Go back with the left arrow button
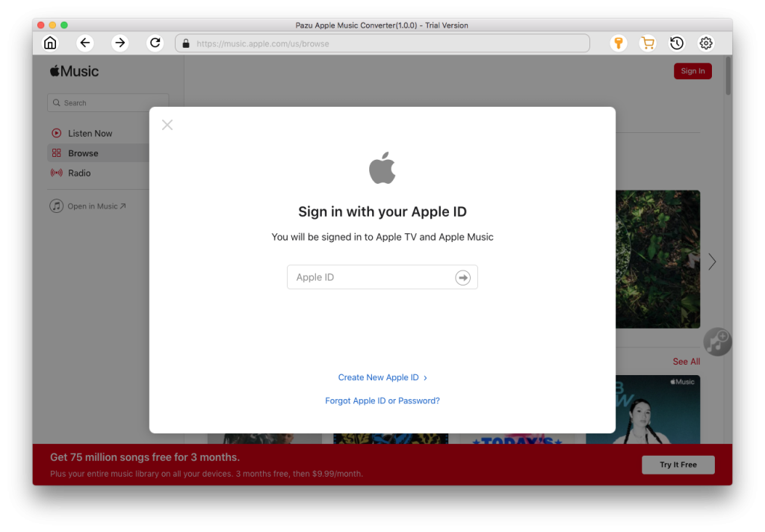The width and height of the screenshot is (765, 532). point(85,43)
